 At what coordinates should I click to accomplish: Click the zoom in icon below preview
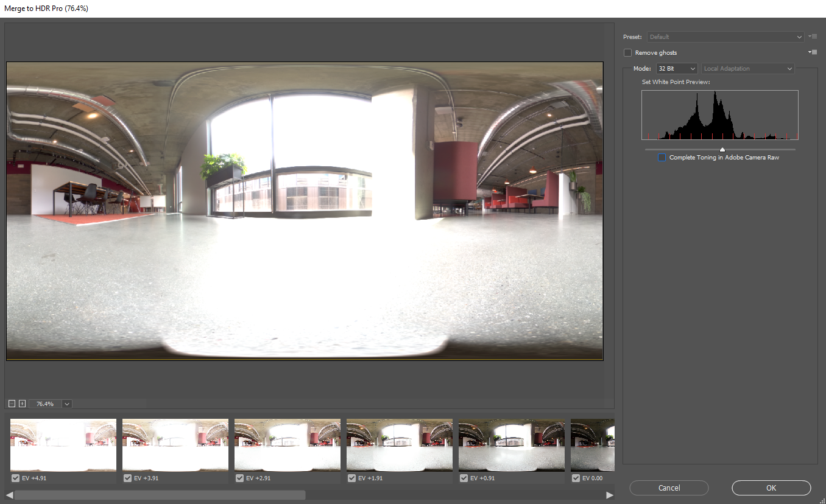click(x=22, y=404)
